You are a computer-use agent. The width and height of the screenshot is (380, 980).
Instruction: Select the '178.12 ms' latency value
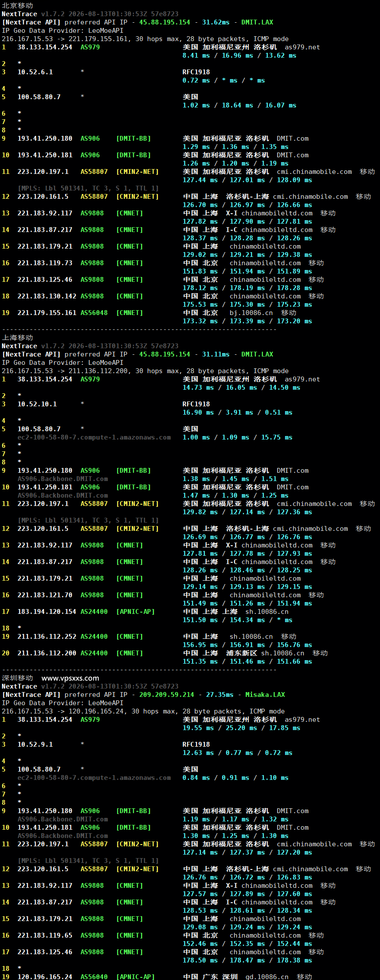pyautogui.click(x=200, y=287)
